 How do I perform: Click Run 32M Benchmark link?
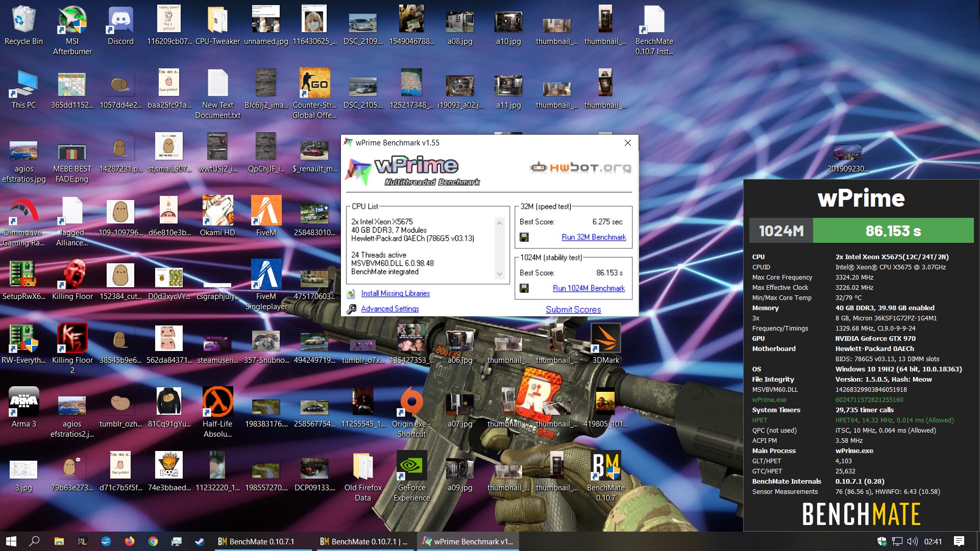(594, 237)
